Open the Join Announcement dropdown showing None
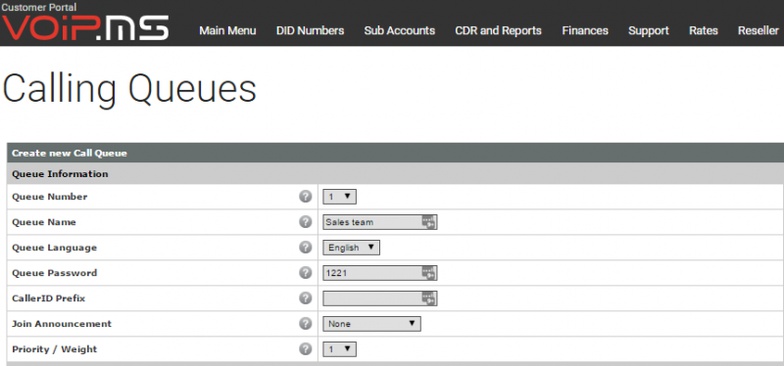The height and width of the screenshot is (366, 784). point(372,324)
